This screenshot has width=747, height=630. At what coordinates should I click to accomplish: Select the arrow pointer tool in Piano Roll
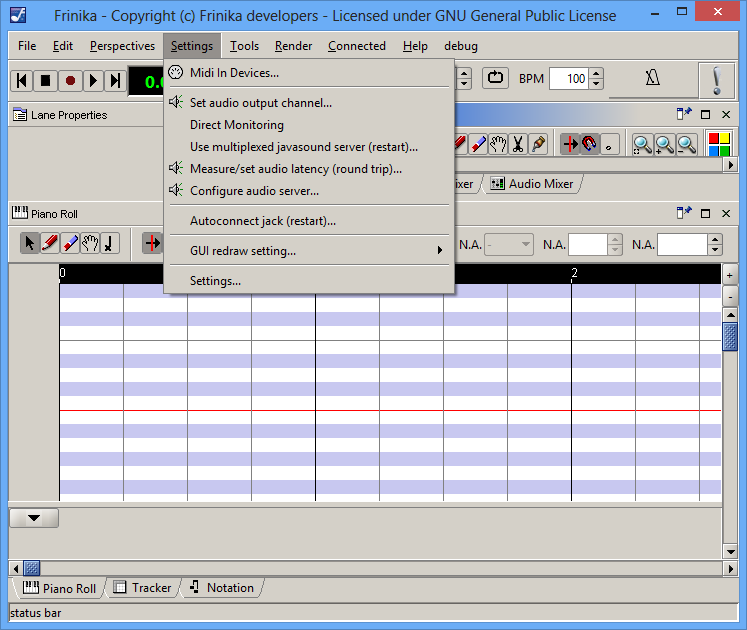click(x=29, y=243)
